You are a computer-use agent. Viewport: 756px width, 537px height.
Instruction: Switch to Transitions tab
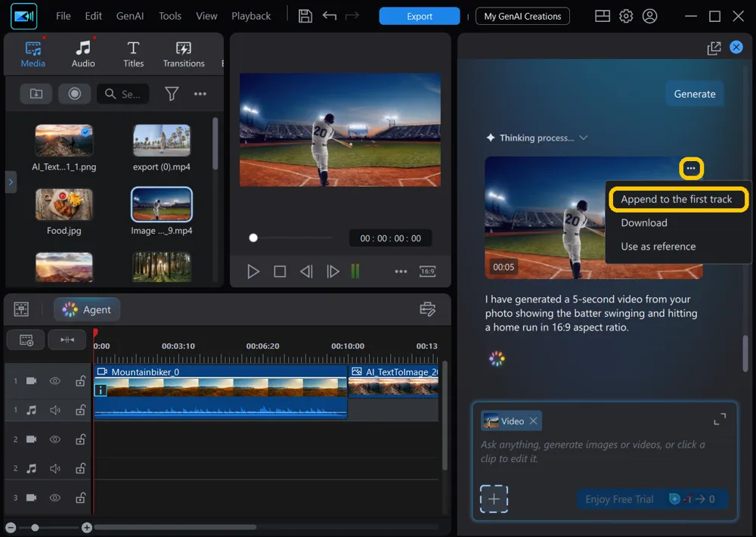coord(183,54)
